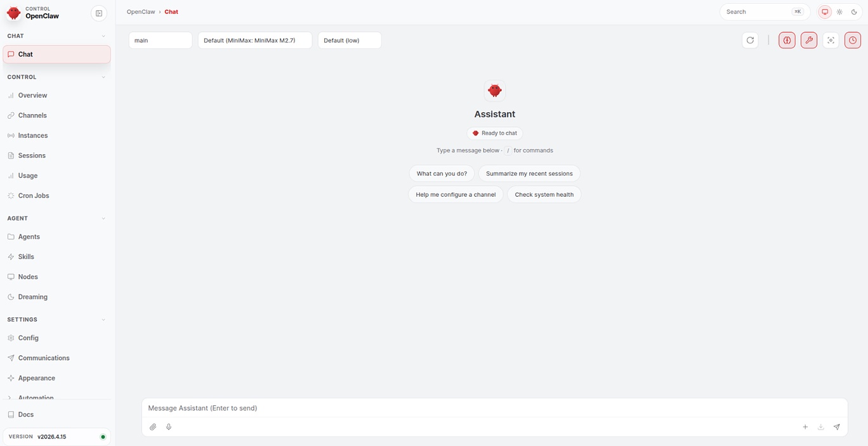Toggle the clock timestamps button
This screenshot has height=446, width=868.
853,40
